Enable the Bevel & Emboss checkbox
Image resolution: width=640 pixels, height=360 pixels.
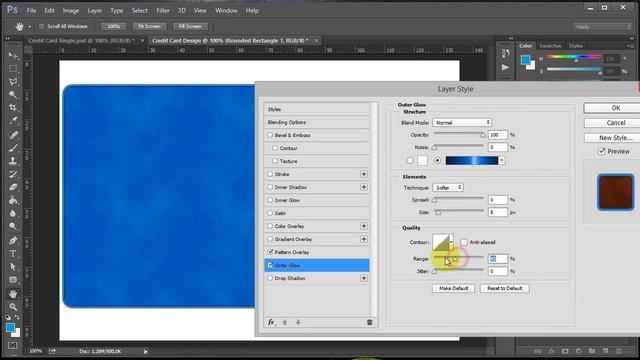(270, 135)
